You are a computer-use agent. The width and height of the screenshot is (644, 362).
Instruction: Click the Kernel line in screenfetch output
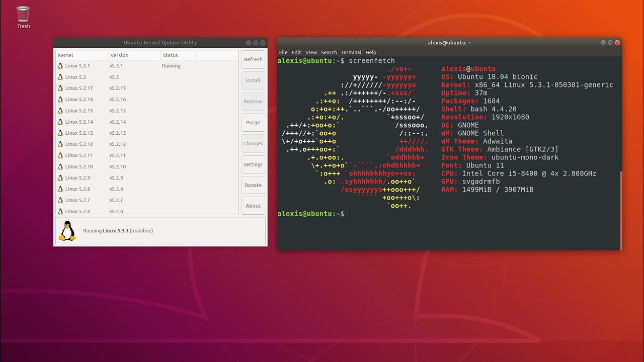(x=527, y=85)
